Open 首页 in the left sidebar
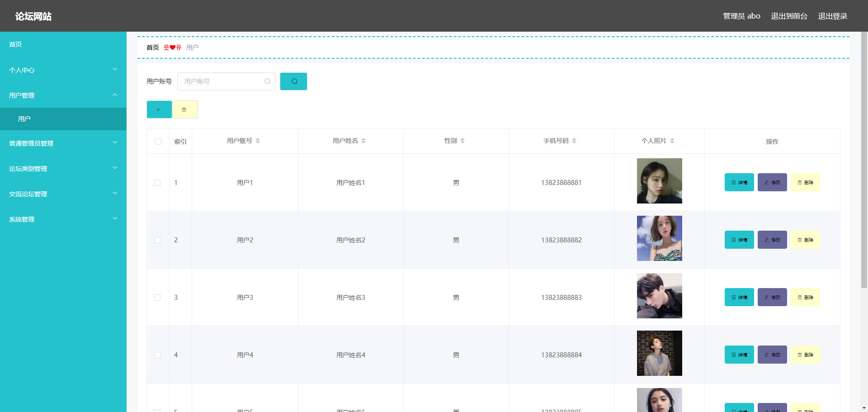 [x=63, y=44]
